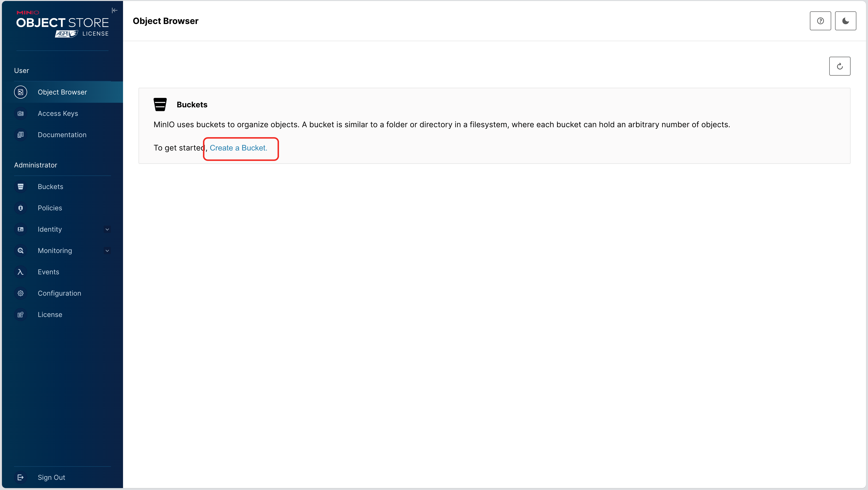Viewport: 868px width, 490px height.
Task: Open the Access Keys menu item
Action: tap(62, 113)
